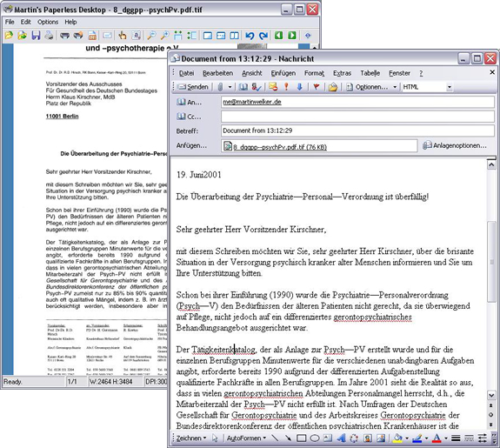
Task: Select the arrow drawing tool
Action: click(x=288, y=438)
